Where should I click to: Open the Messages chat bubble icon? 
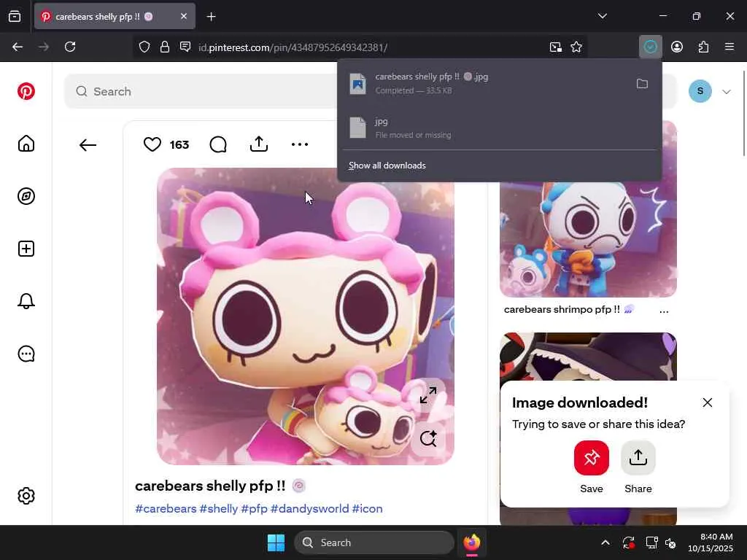coord(26,354)
